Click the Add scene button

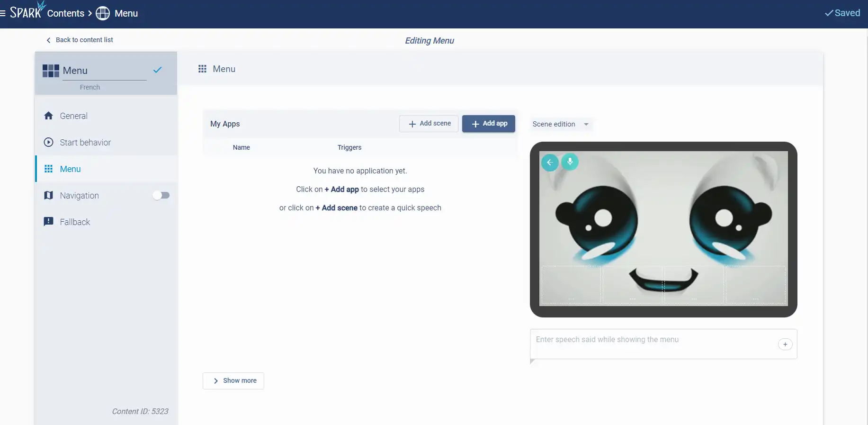tap(429, 124)
